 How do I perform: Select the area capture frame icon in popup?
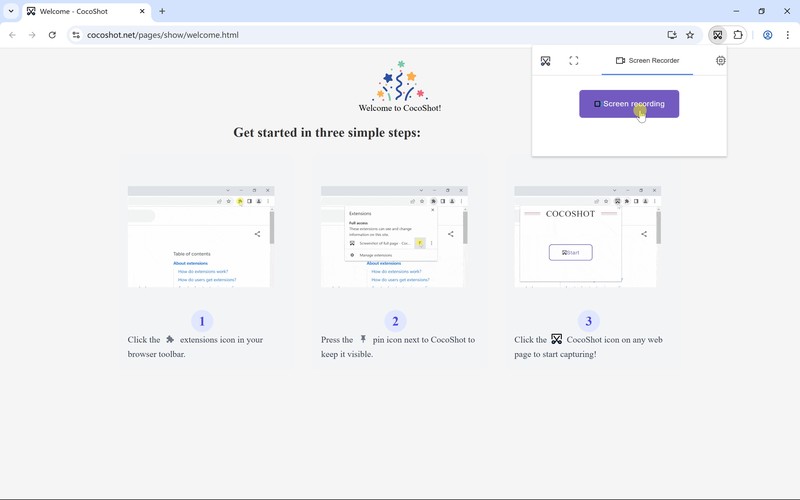[x=574, y=61]
